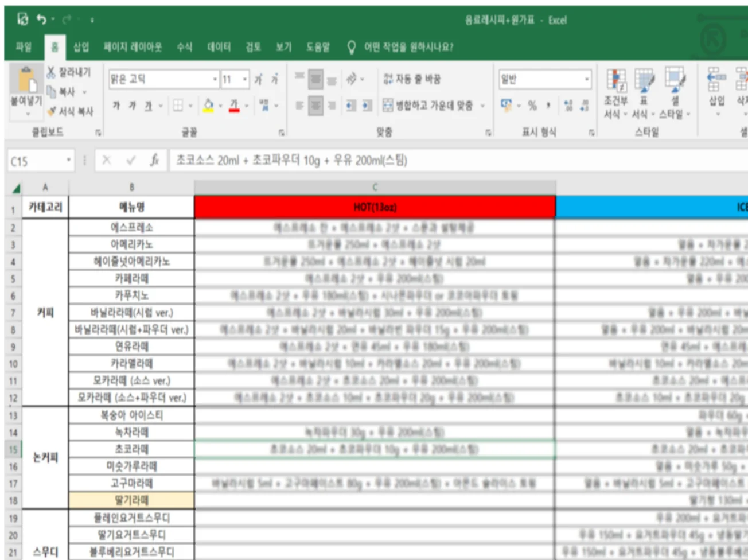Toggle middle vertical alignment

coord(315,79)
